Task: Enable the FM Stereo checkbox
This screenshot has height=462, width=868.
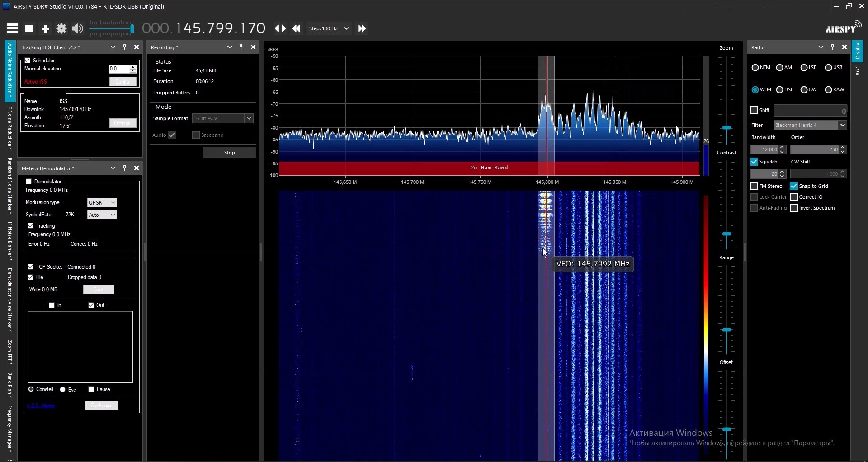Action: point(754,186)
